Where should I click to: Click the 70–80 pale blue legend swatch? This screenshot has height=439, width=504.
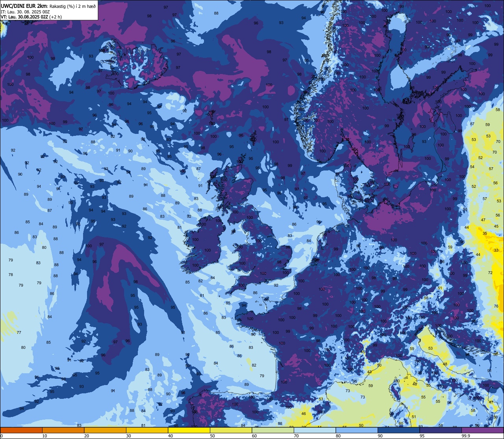pyautogui.click(x=315, y=430)
